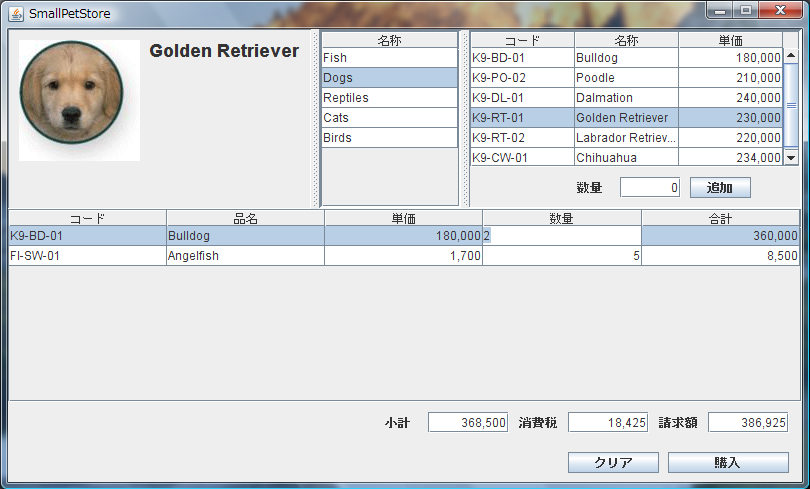This screenshot has height=489, width=810.
Task: Select Labrador Retriever product row
Action: 625,138
